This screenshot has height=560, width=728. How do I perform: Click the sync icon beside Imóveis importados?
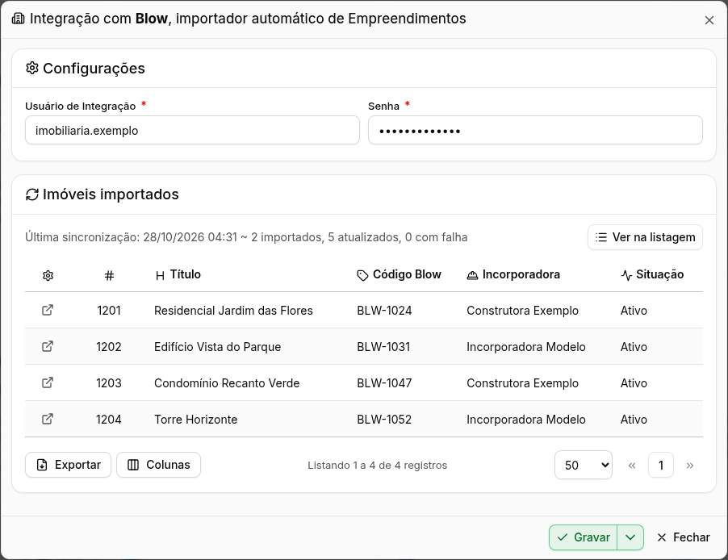click(x=32, y=194)
